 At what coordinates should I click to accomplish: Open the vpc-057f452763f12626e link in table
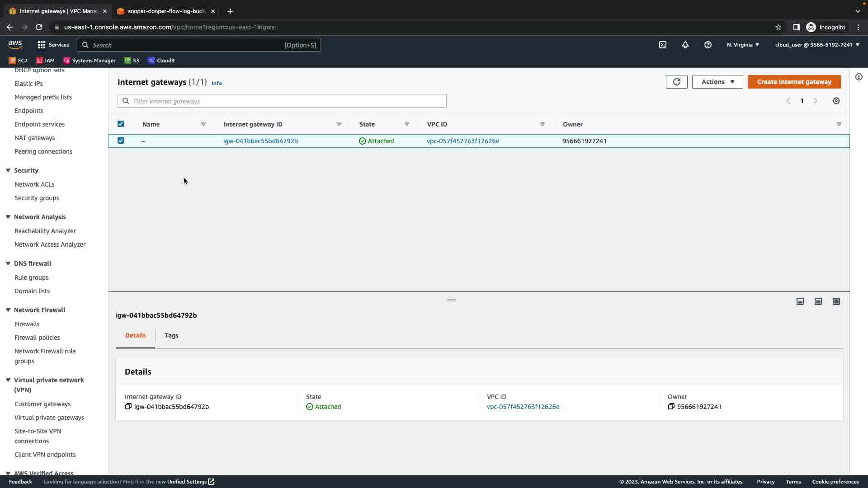click(462, 141)
